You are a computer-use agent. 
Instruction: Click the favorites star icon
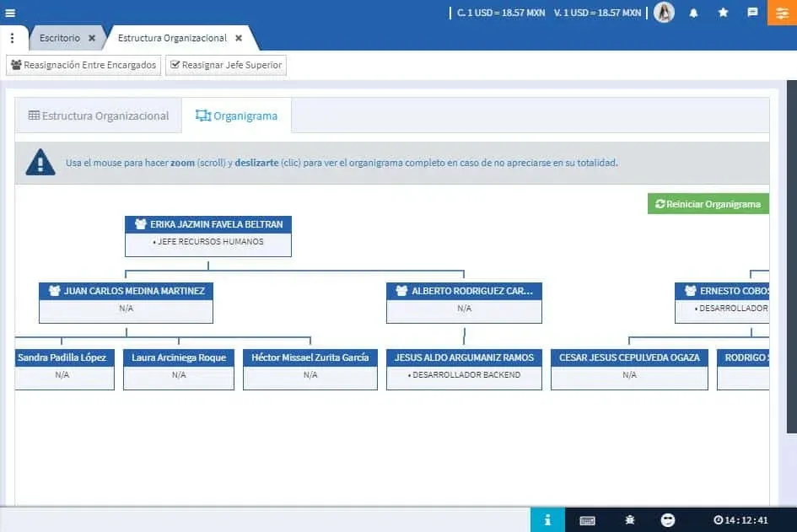(723, 13)
